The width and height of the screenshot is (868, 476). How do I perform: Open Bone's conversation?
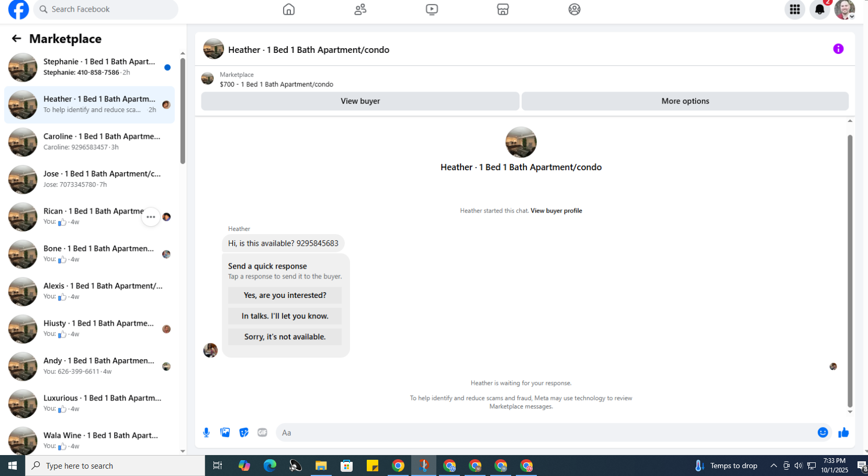point(89,254)
